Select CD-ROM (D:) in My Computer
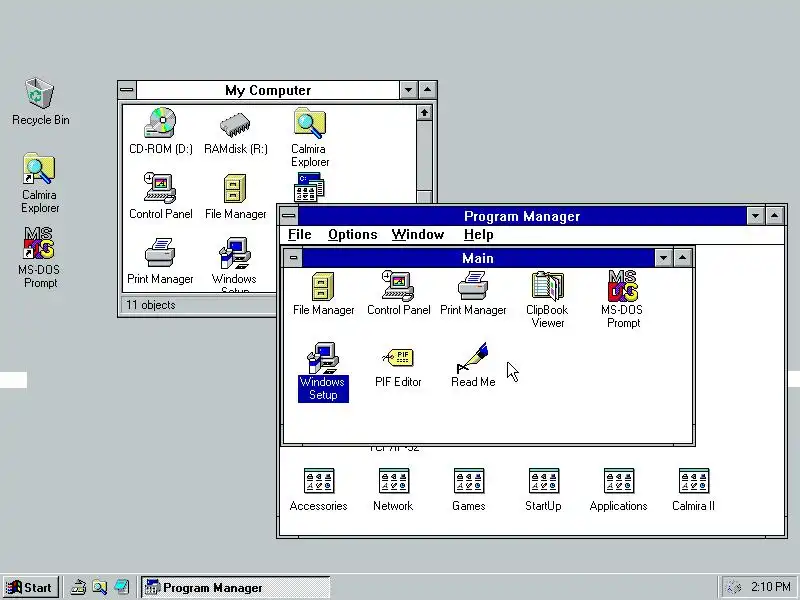The width and height of the screenshot is (800, 600). point(161,131)
